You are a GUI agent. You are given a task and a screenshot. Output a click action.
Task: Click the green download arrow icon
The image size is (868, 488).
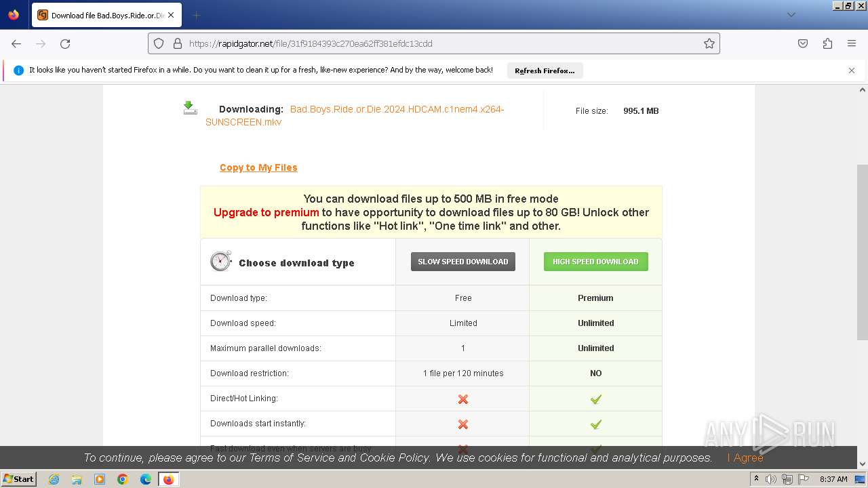pyautogui.click(x=190, y=108)
